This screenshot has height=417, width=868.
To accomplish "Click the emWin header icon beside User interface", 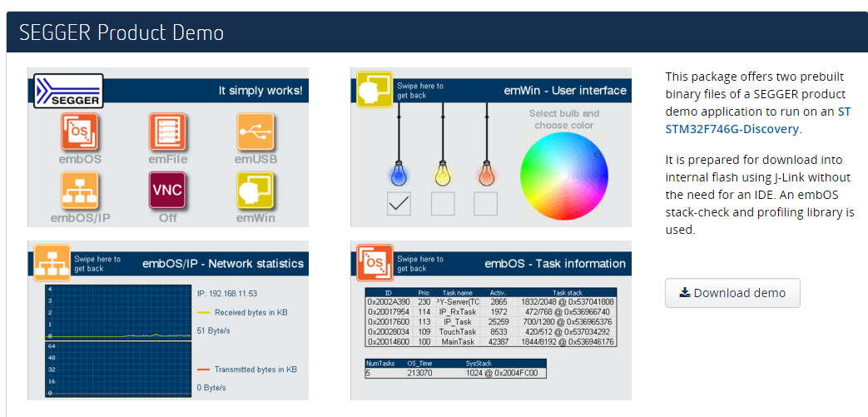I will click(x=374, y=89).
